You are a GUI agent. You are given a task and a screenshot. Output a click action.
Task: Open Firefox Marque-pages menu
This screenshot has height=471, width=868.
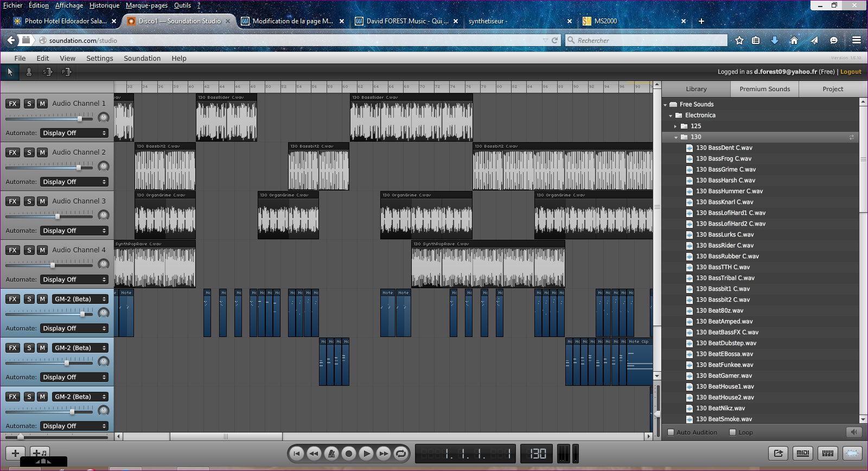point(146,5)
